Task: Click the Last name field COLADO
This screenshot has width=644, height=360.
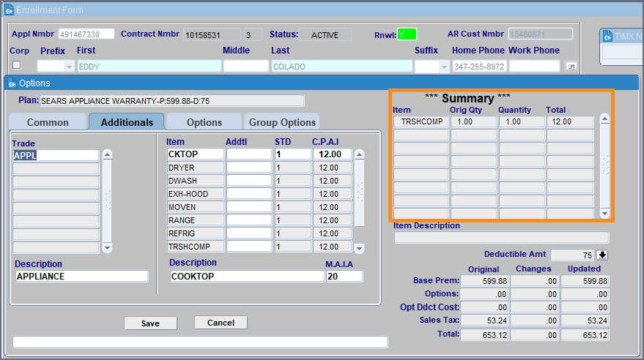Action: point(341,66)
